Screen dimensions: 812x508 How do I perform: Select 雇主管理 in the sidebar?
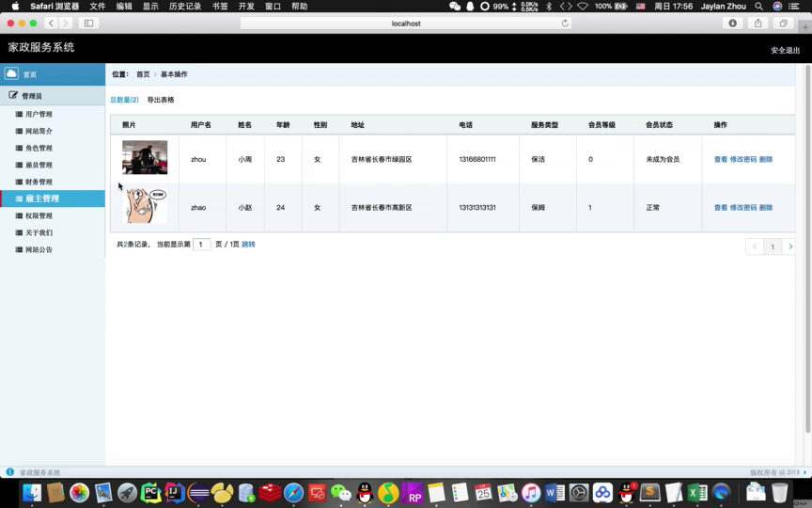(53, 198)
